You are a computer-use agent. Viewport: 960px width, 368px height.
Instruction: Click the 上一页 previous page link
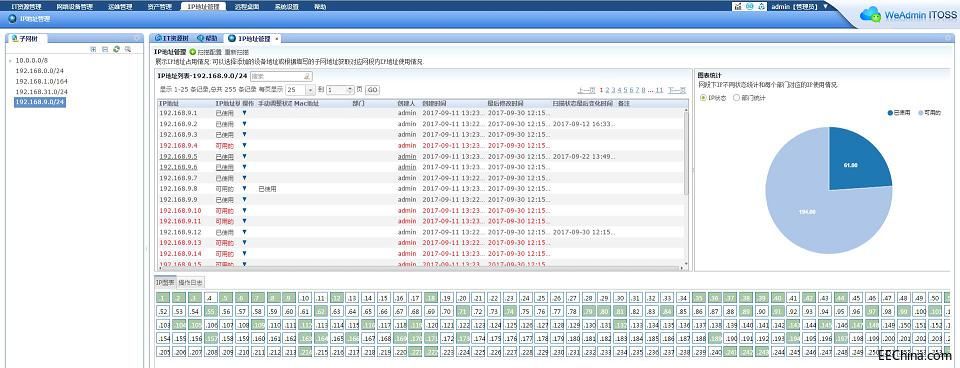tap(587, 89)
